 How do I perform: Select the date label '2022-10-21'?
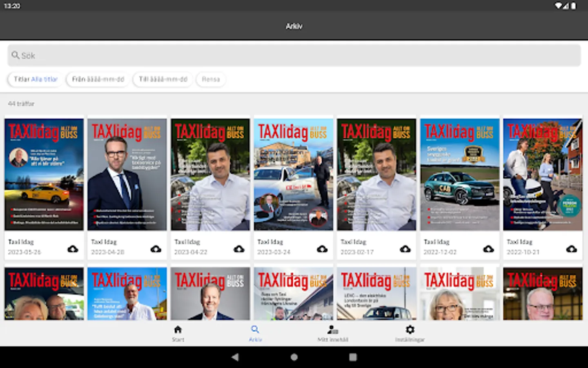pos(523,252)
